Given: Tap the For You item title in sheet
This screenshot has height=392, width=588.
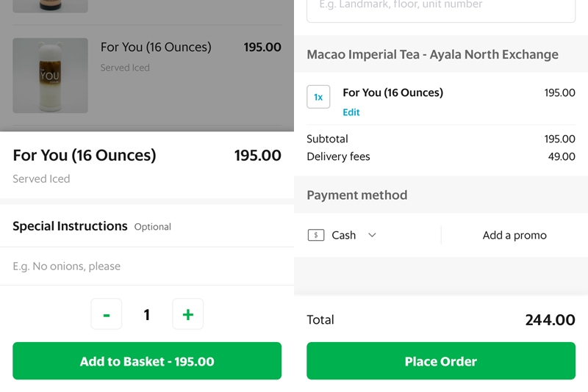Looking at the screenshot, I should tap(85, 156).
